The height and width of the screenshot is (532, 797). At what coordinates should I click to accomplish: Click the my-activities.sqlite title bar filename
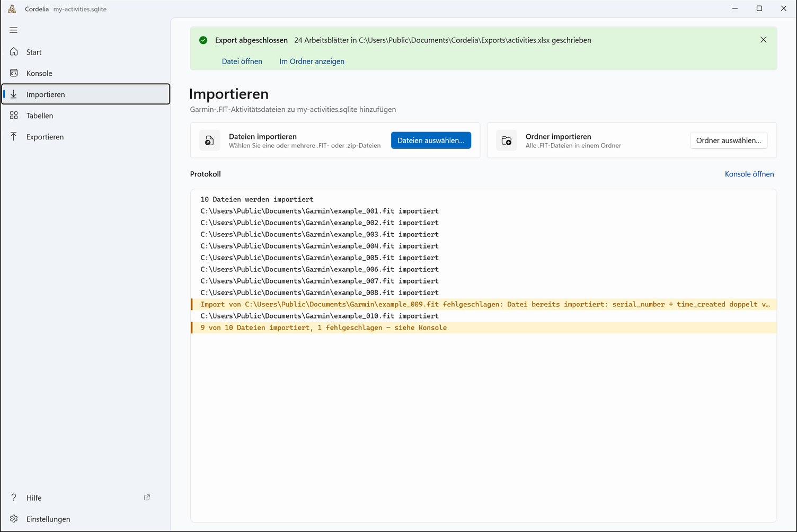(x=80, y=9)
